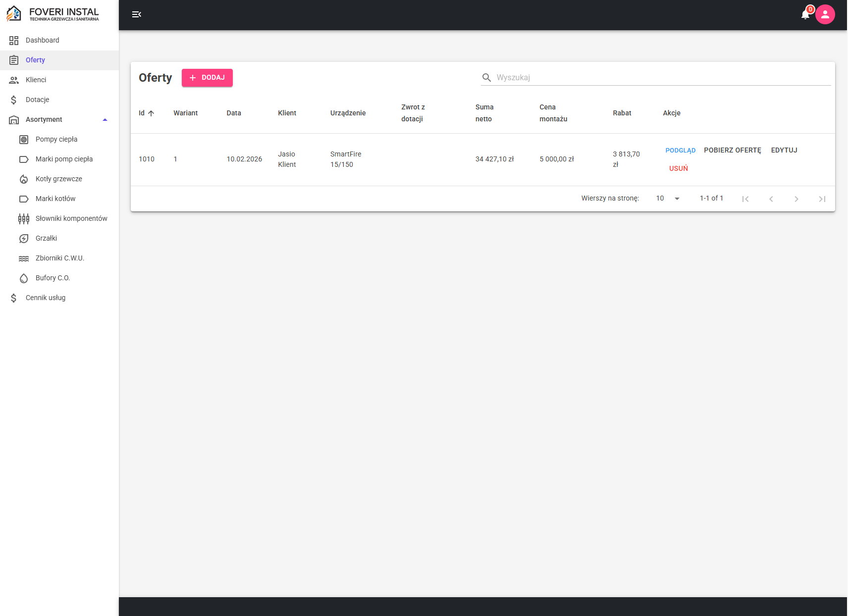Click the 1-1 of 1 pagination text

tap(712, 198)
